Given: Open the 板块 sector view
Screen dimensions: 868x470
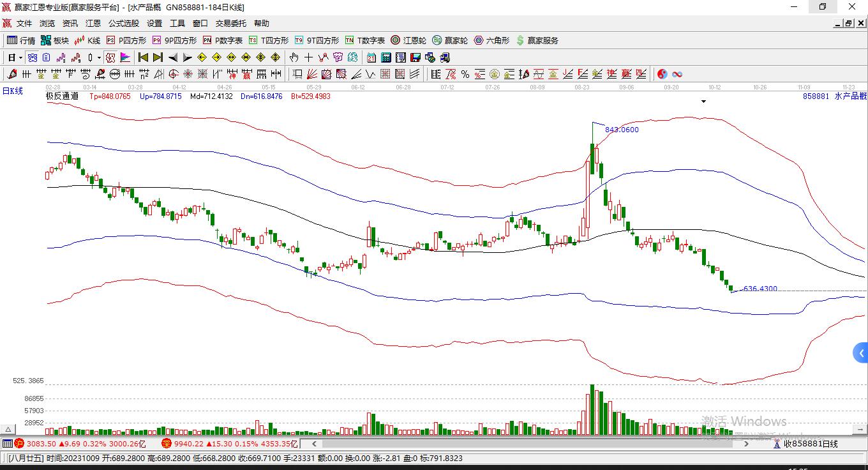Looking at the screenshot, I should coord(54,40).
